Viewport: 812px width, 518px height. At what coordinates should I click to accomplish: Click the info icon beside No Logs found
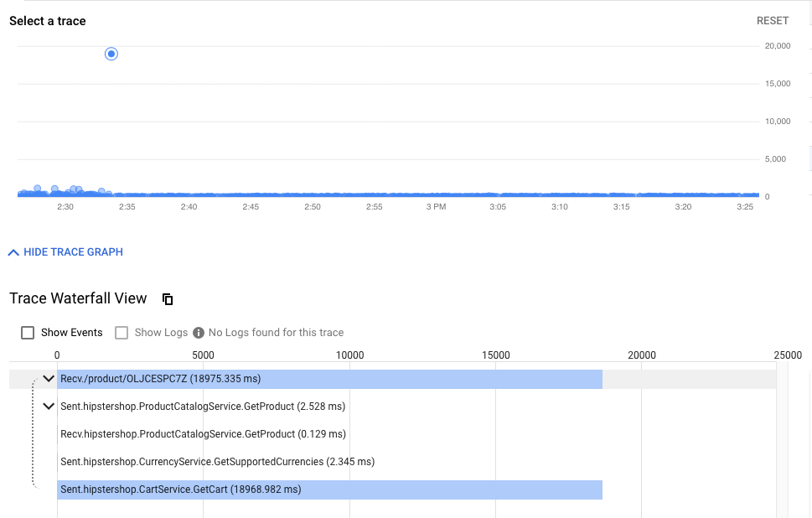[199, 333]
